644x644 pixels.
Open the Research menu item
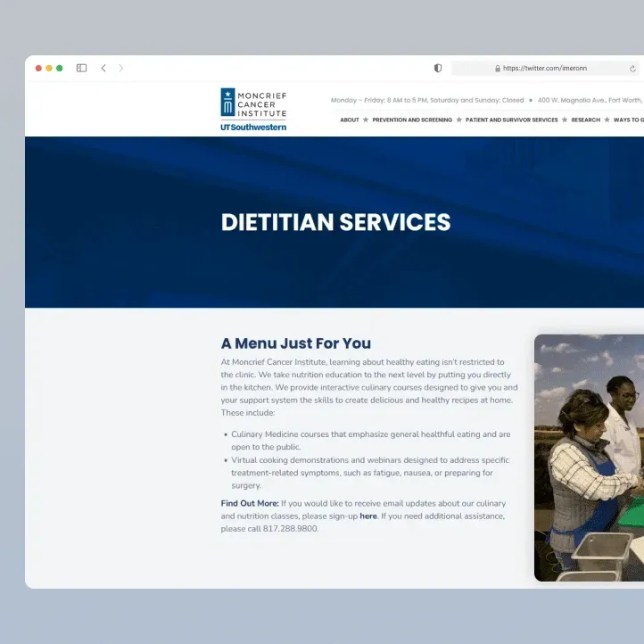[x=585, y=120]
